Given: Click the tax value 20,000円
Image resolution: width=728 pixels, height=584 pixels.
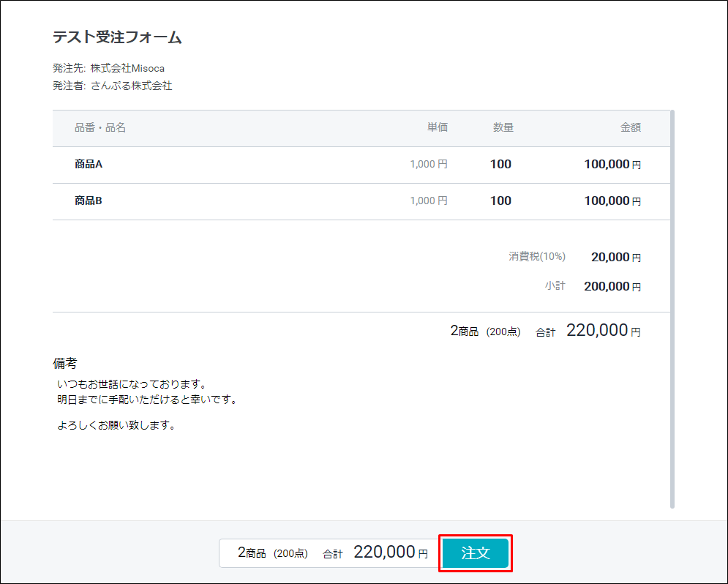Looking at the screenshot, I should pyautogui.click(x=616, y=257).
